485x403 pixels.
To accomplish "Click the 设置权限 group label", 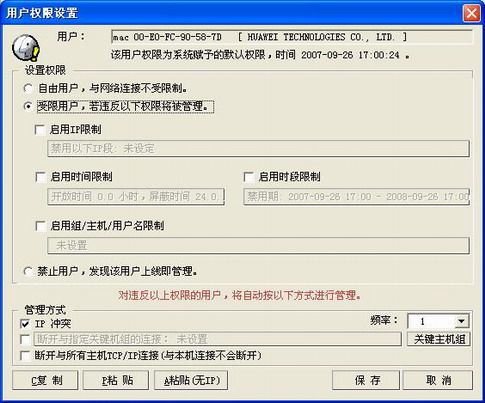I will pyautogui.click(x=46, y=70).
